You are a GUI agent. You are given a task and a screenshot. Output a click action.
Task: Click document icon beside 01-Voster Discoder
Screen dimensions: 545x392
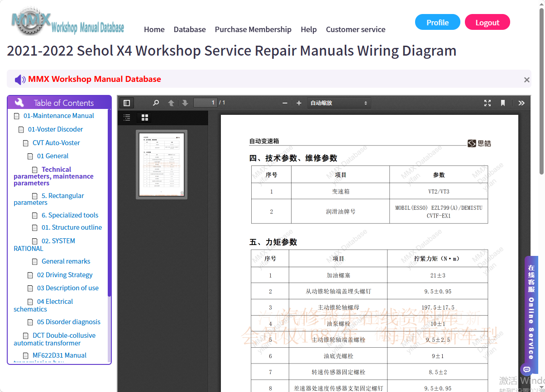[x=21, y=130]
